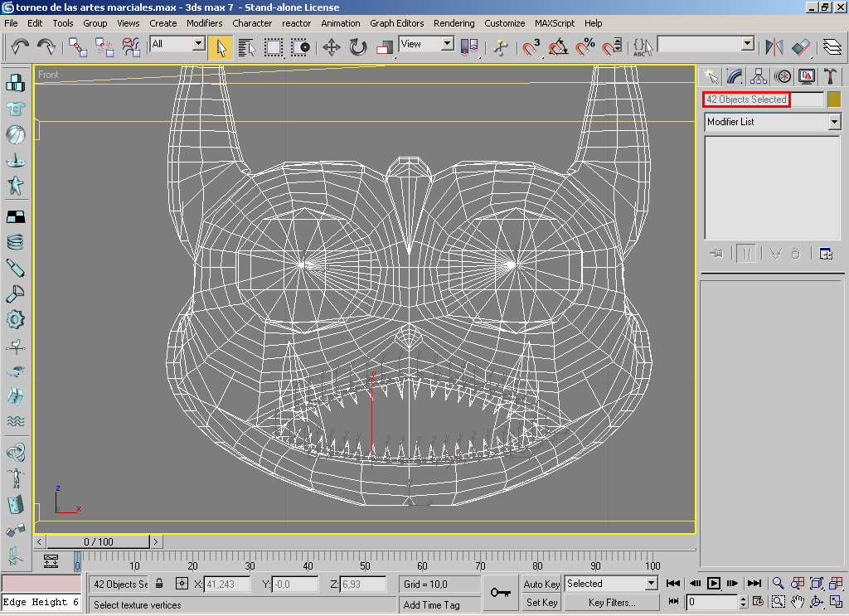849x616 pixels.
Task: Open the Mirror tool
Action: tap(774, 47)
